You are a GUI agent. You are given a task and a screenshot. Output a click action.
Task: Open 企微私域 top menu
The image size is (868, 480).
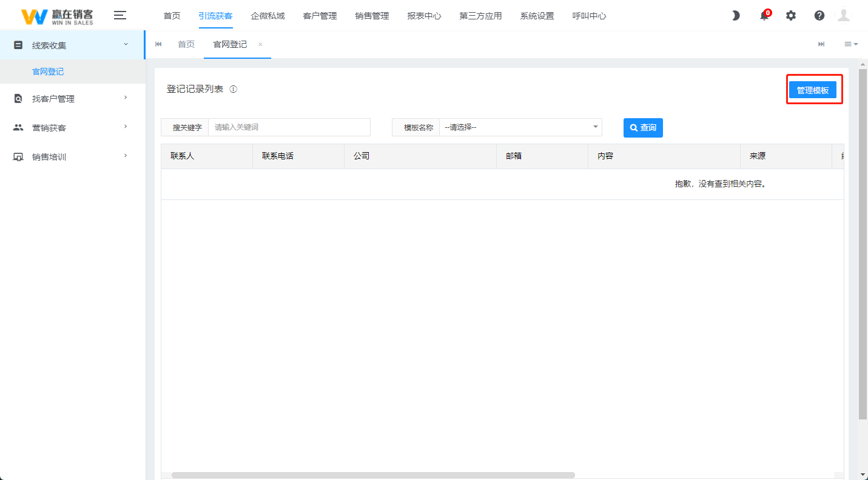tap(267, 16)
